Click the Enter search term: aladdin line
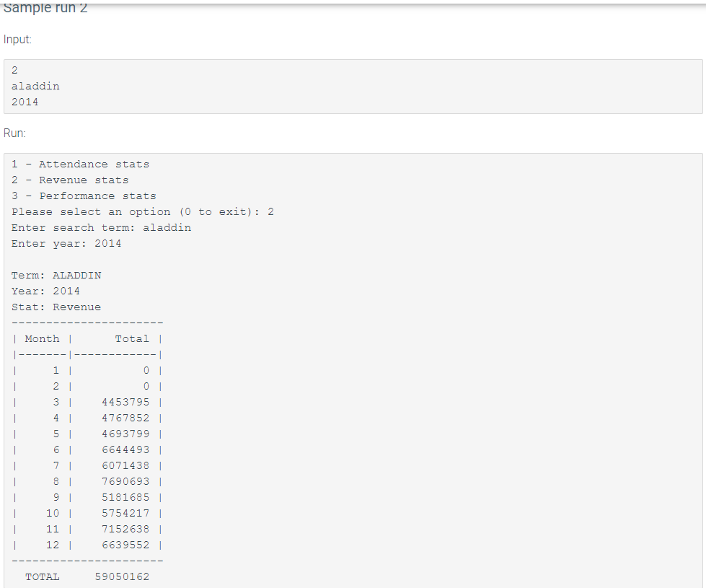The image size is (706, 588). [101, 227]
